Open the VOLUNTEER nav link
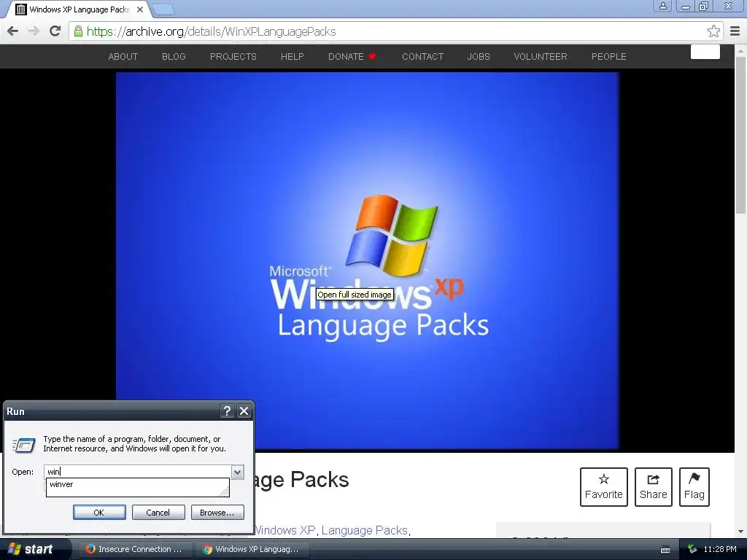 tap(541, 57)
